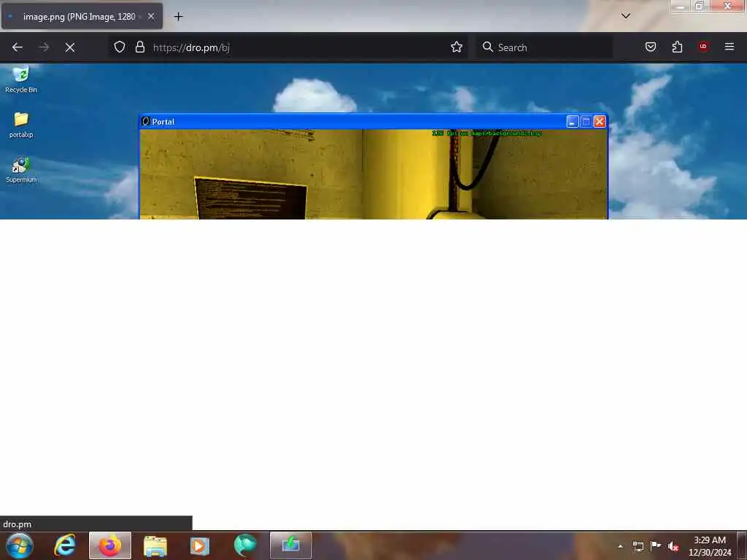Open the Firefox hamburger menu
Viewport: 747px width, 560px height.
729,47
